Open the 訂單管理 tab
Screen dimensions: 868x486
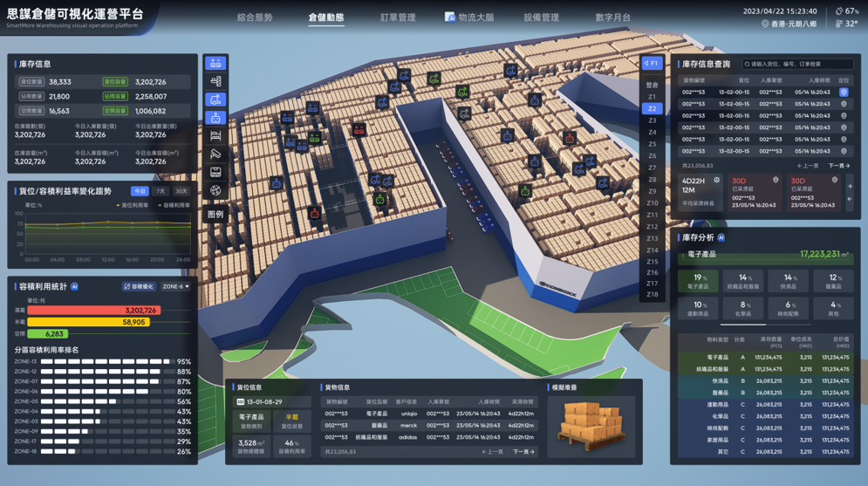pos(398,17)
